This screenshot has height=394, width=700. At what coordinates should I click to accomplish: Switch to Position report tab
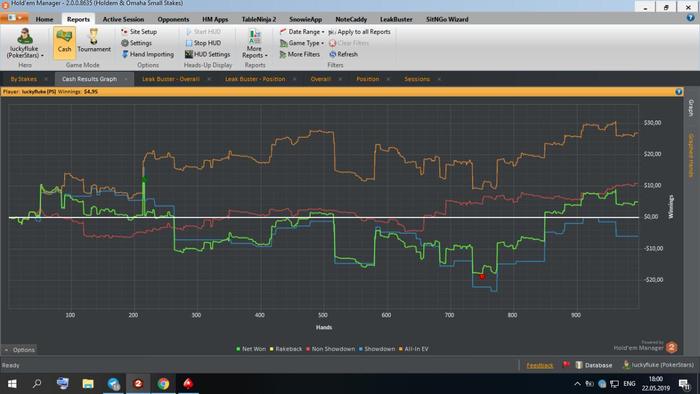(367, 79)
